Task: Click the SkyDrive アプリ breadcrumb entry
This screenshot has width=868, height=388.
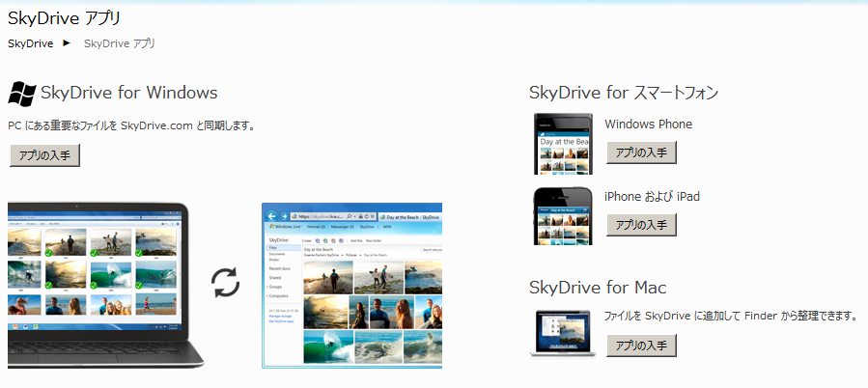Action: [119, 43]
